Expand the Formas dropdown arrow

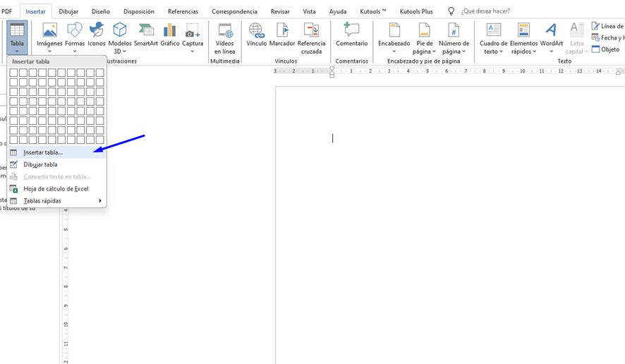[75, 51]
